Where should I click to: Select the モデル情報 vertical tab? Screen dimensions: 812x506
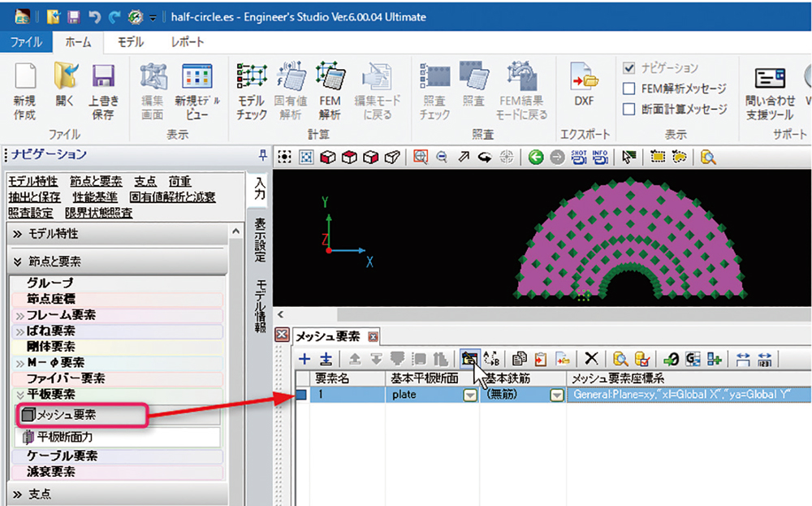260,305
